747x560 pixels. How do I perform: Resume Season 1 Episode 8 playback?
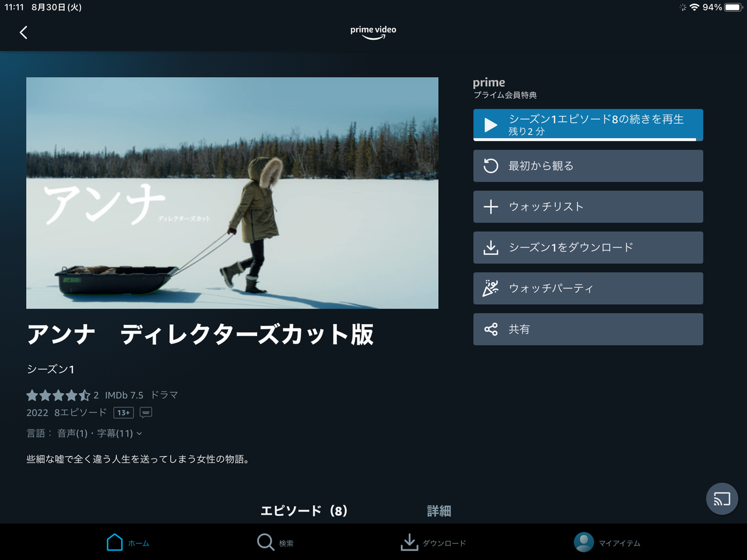pos(588,125)
